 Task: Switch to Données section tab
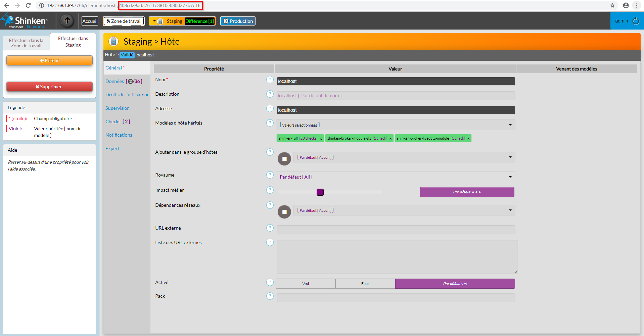point(114,81)
